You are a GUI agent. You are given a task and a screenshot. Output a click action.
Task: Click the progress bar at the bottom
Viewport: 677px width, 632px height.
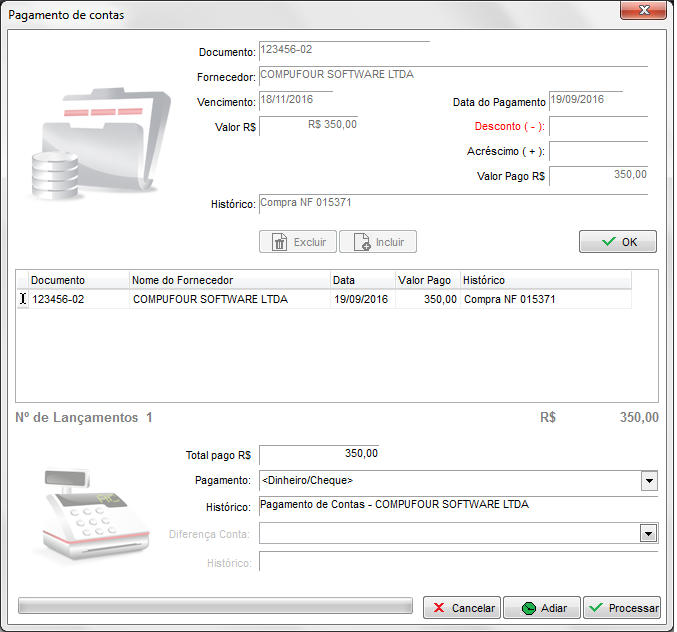[x=215, y=606]
